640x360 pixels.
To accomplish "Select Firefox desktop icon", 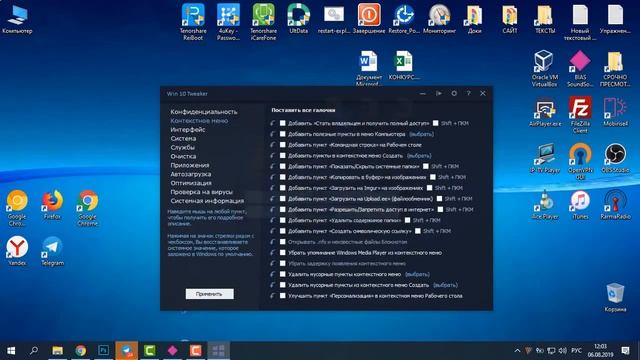I will (52, 205).
